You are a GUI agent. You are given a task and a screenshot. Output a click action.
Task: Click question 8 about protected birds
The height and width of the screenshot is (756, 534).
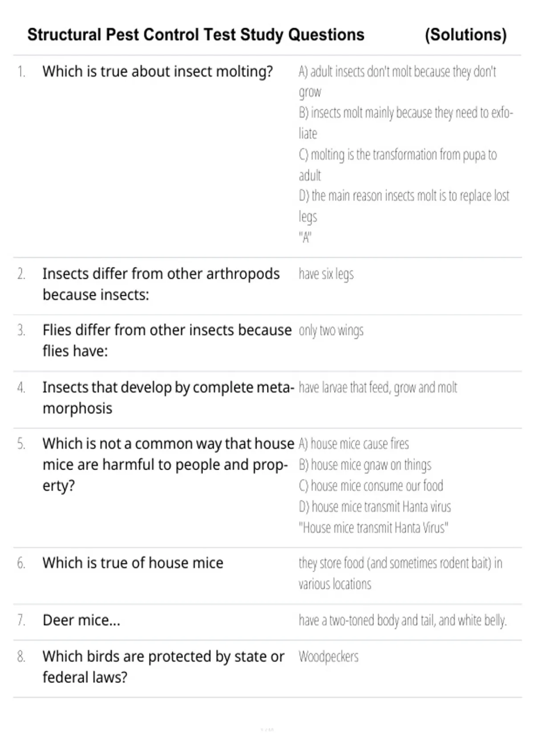(x=163, y=666)
